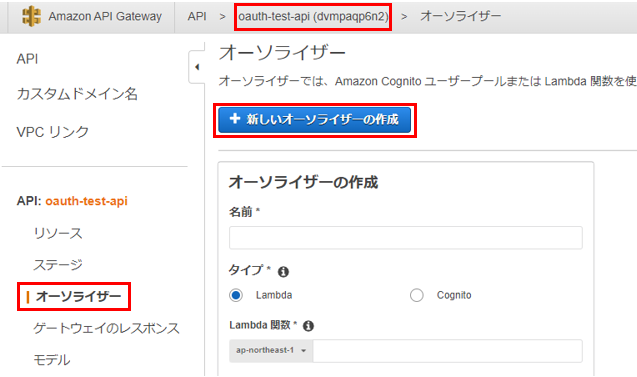Open the oauth-test-api breadcrumb link
This screenshot has width=637, height=377.
(313, 16)
